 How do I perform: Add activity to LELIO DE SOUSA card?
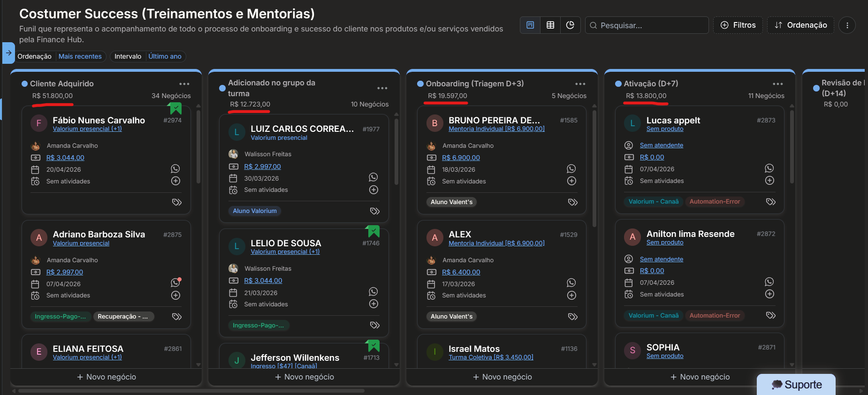click(x=373, y=304)
